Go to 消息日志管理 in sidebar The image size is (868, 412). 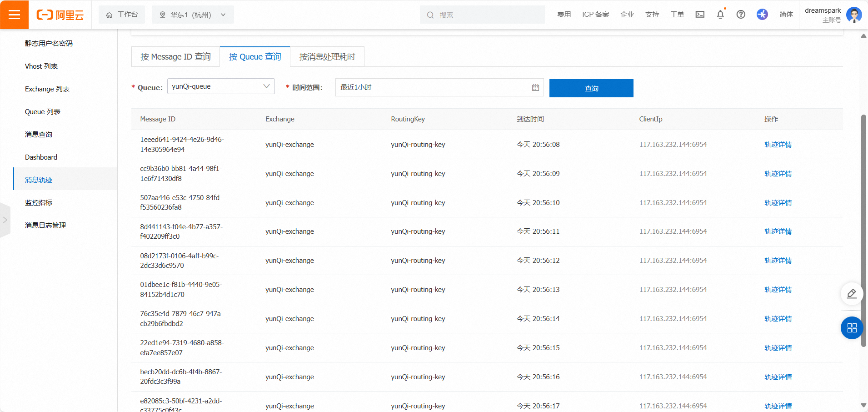click(45, 225)
